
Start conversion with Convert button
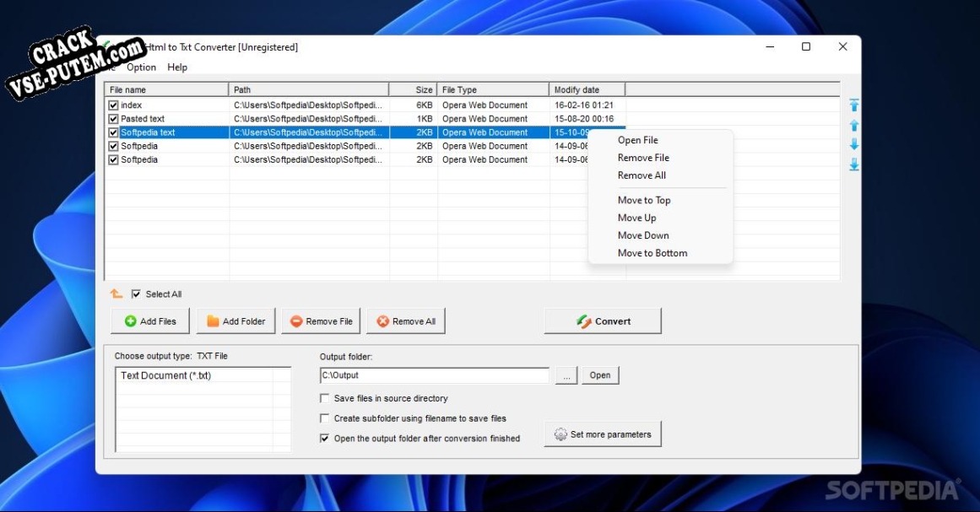pyautogui.click(x=603, y=321)
